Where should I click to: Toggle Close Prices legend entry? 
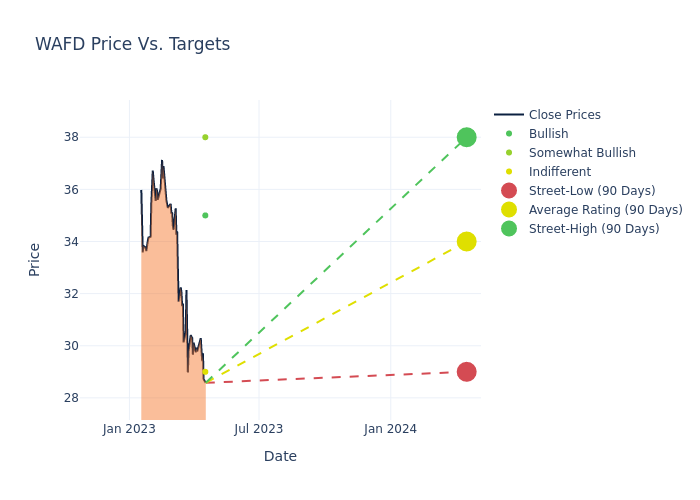[564, 115]
